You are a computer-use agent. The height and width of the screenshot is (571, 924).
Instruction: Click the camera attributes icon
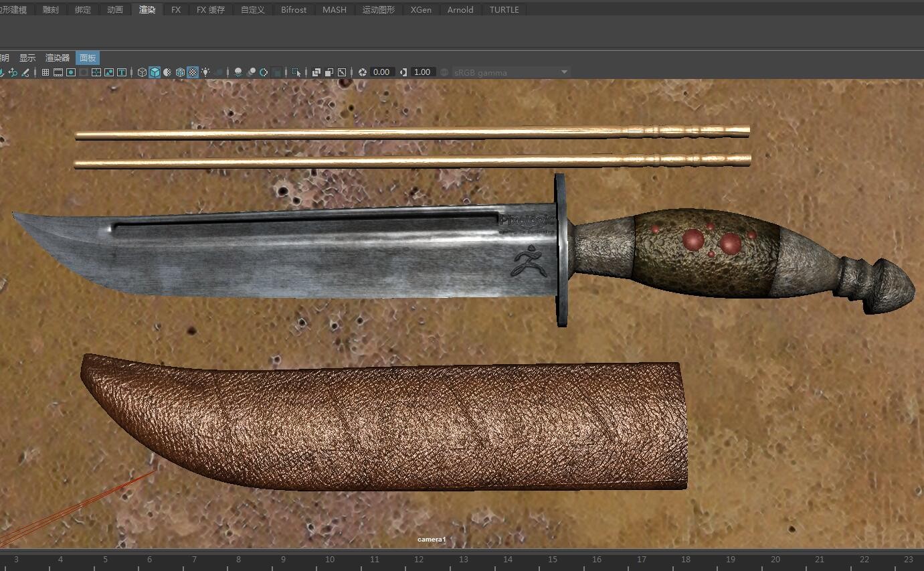tap(13, 72)
